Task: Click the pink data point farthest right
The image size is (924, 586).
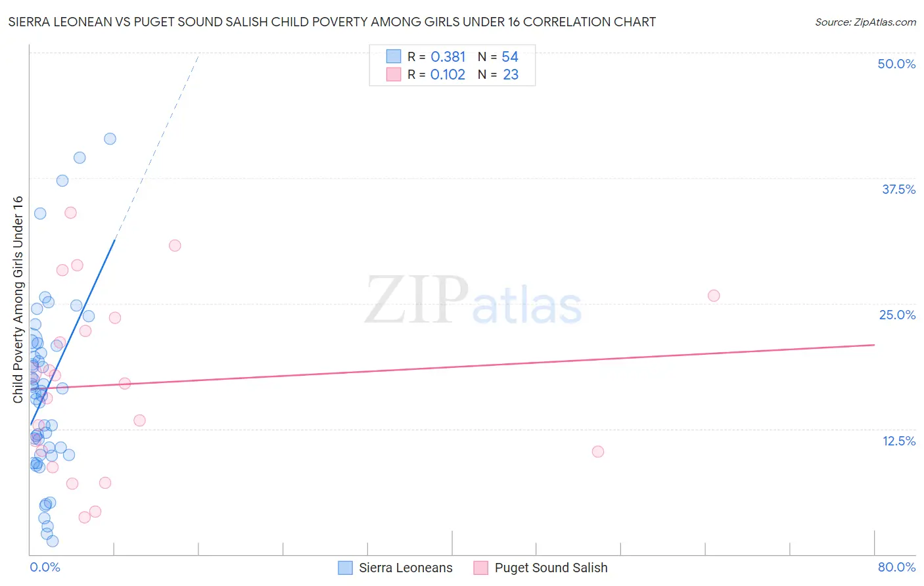Action: (x=714, y=296)
